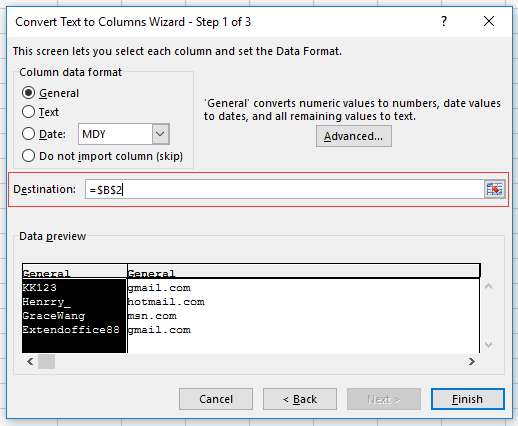Select the first General column in preview
The image size is (518, 426).
(x=74, y=308)
